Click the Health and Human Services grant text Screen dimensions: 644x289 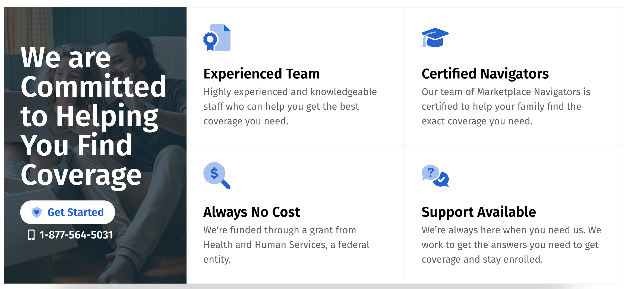coord(286,245)
